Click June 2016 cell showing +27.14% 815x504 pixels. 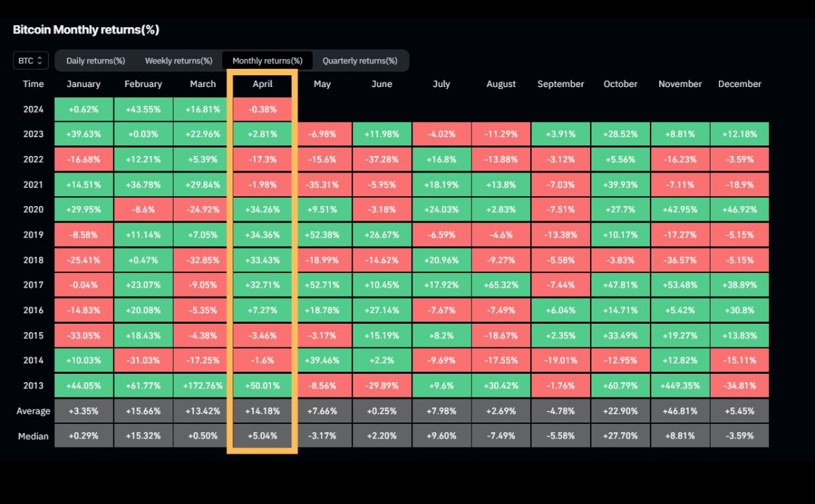(x=382, y=310)
